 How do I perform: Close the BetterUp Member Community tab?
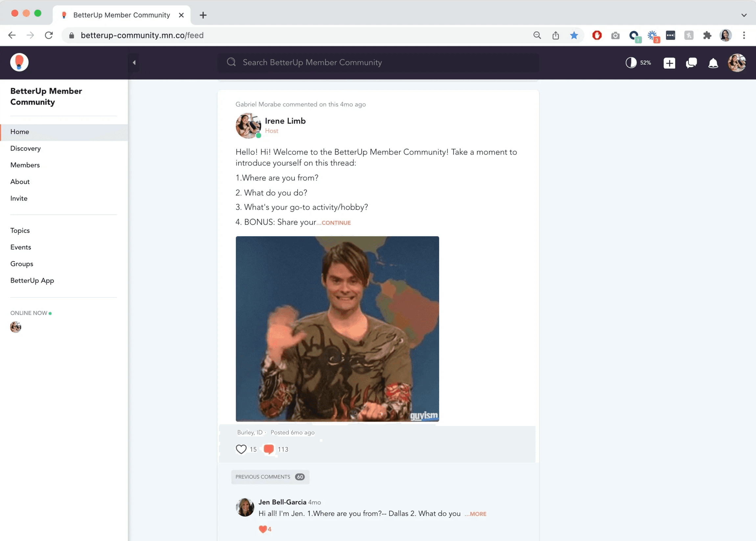click(x=181, y=15)
